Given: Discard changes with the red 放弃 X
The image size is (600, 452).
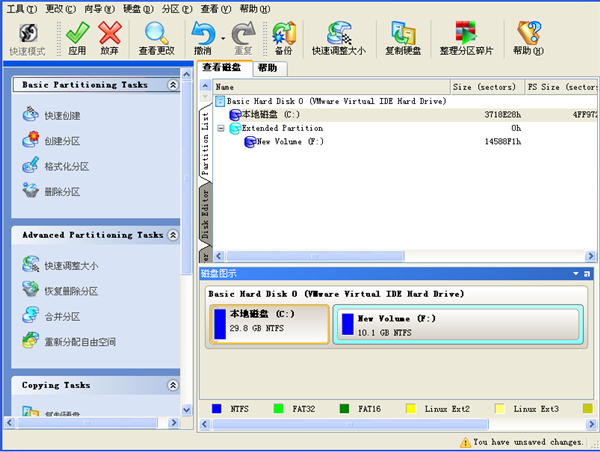Looking at the screenshot, I should pos(110,38).
